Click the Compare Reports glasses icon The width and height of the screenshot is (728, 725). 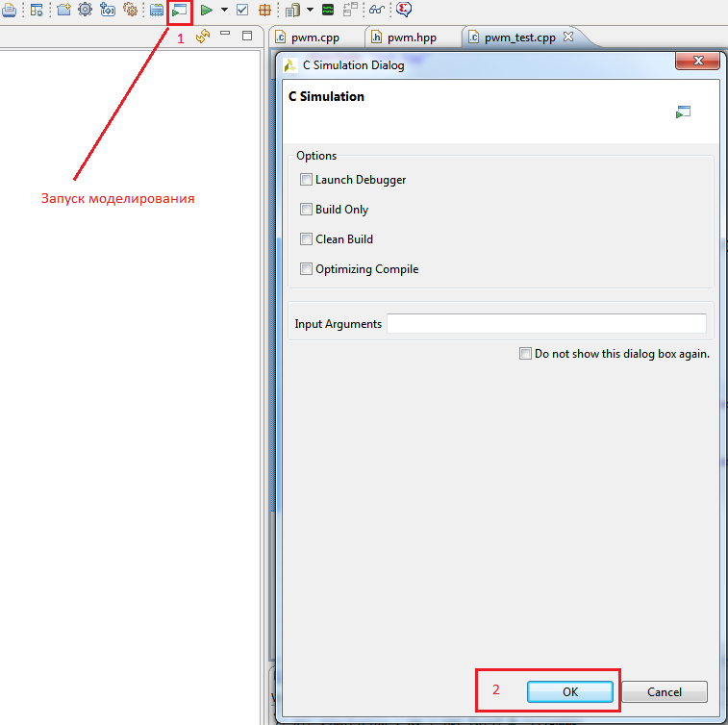[x=377, y=11]
